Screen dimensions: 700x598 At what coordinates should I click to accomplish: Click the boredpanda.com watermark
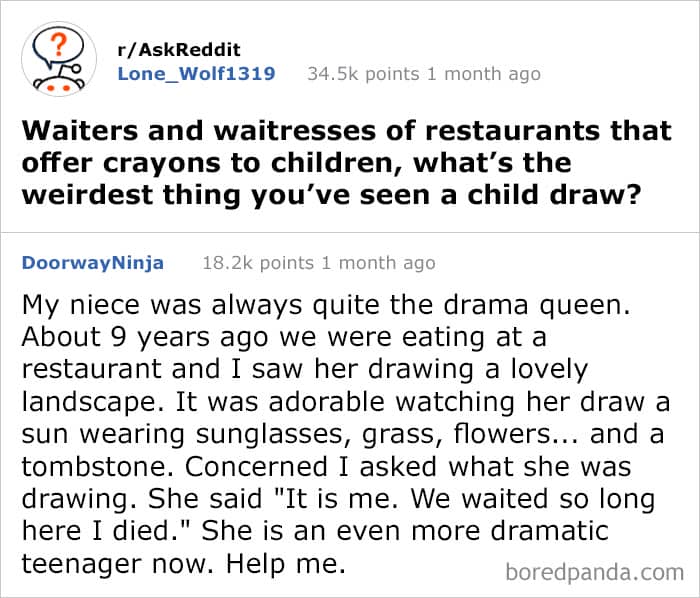(593, 572)
